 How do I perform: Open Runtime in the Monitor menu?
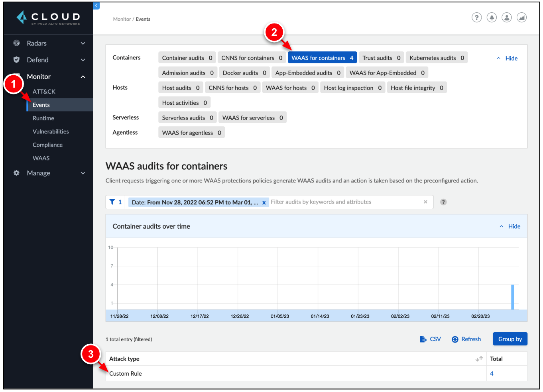pos(43,118)
